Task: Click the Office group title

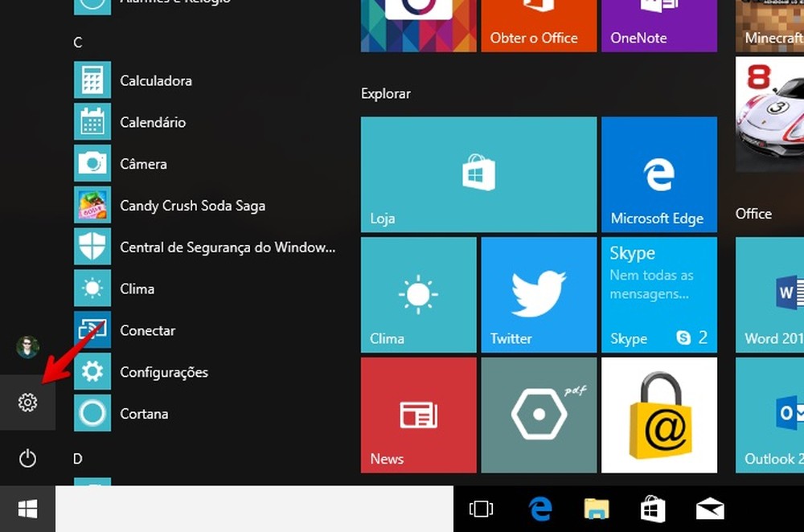Action: click(753, 213)
